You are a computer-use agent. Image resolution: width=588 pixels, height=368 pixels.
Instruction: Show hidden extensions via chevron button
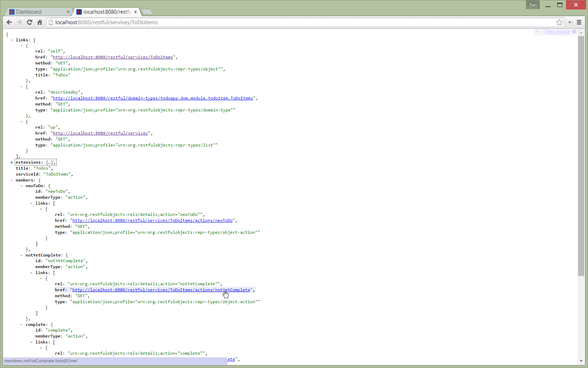point(569,22)
